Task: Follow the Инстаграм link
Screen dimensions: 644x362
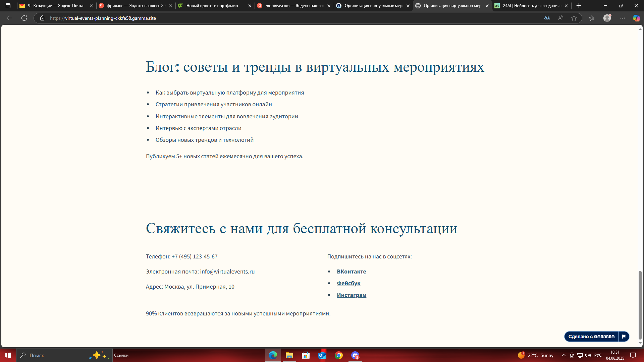Action: click(352, 295)
